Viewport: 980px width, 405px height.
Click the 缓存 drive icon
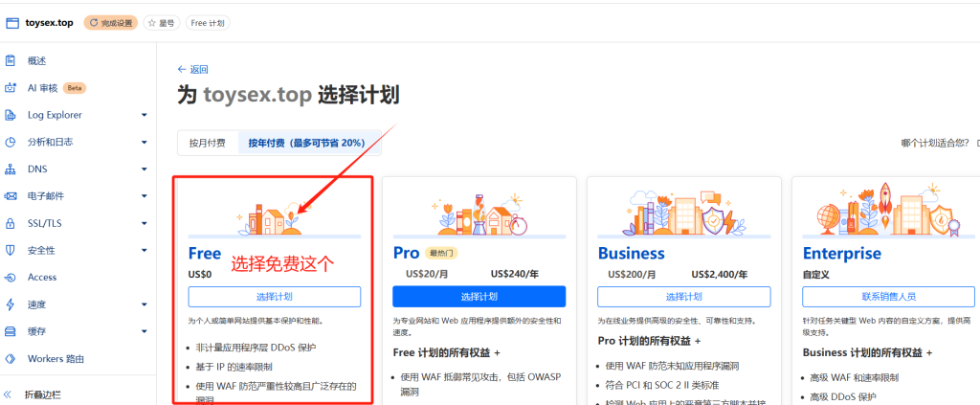tap(10, 331)
